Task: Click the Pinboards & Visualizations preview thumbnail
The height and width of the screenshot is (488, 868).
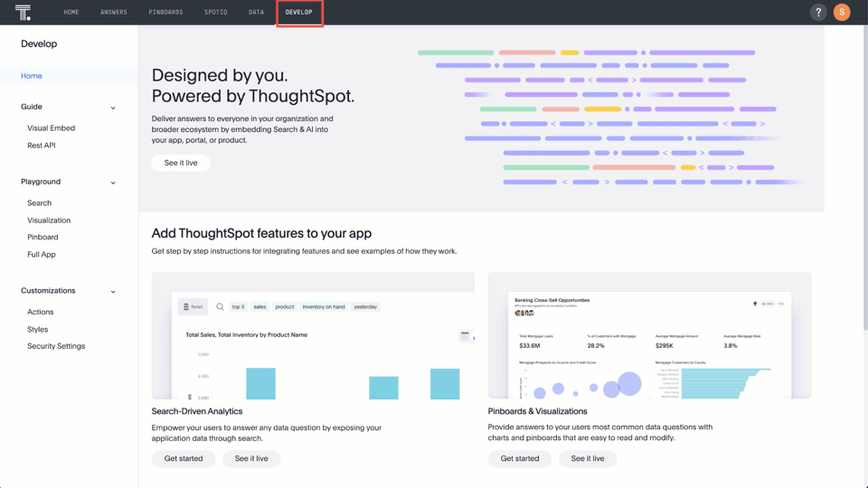Action: click(x=649, y=335)
